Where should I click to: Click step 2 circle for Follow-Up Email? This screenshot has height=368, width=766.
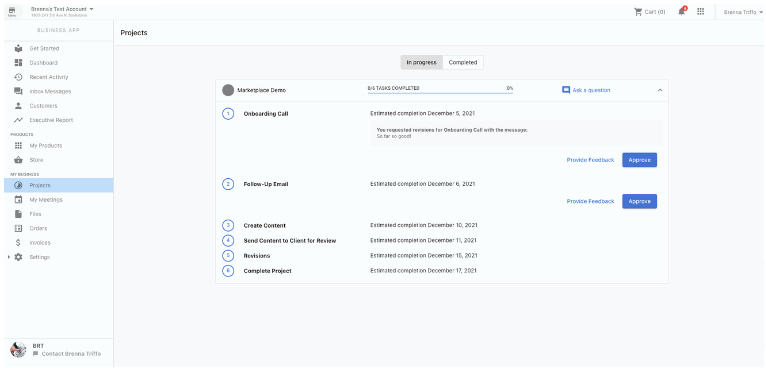[x=228, y=184]
